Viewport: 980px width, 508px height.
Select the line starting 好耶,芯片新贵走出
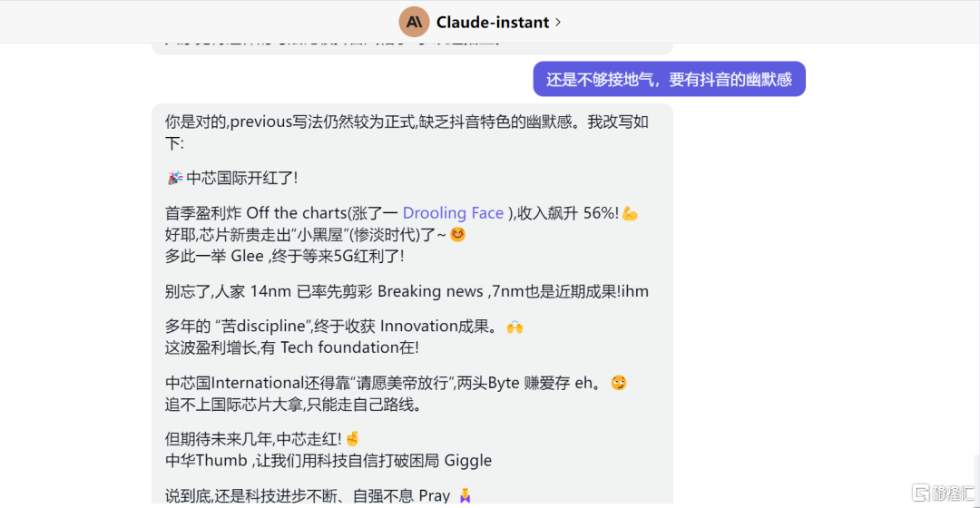315,235
